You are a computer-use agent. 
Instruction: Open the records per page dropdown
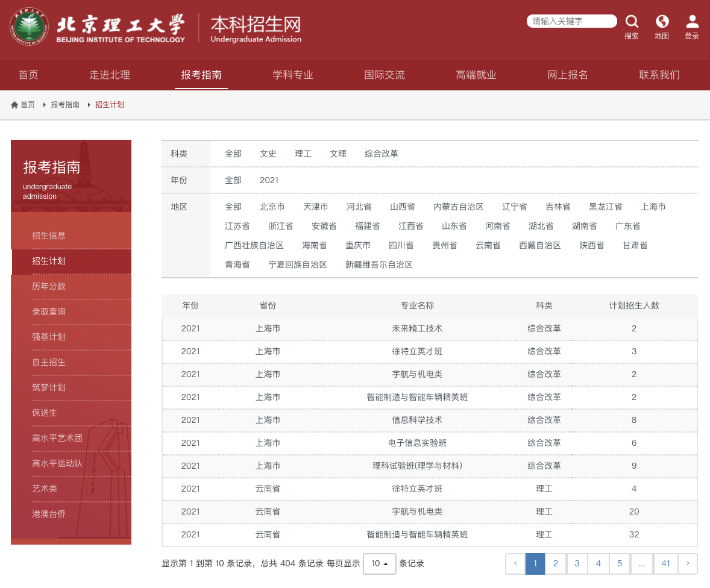click(x=379, y=564)
